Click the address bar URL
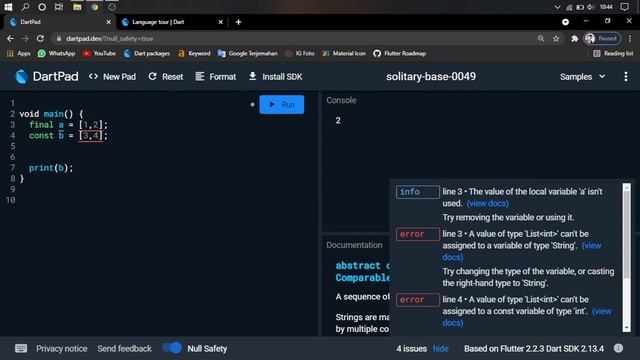Image resolution: width=640 pixels, height=360 pixels. (x=110, y=39)
